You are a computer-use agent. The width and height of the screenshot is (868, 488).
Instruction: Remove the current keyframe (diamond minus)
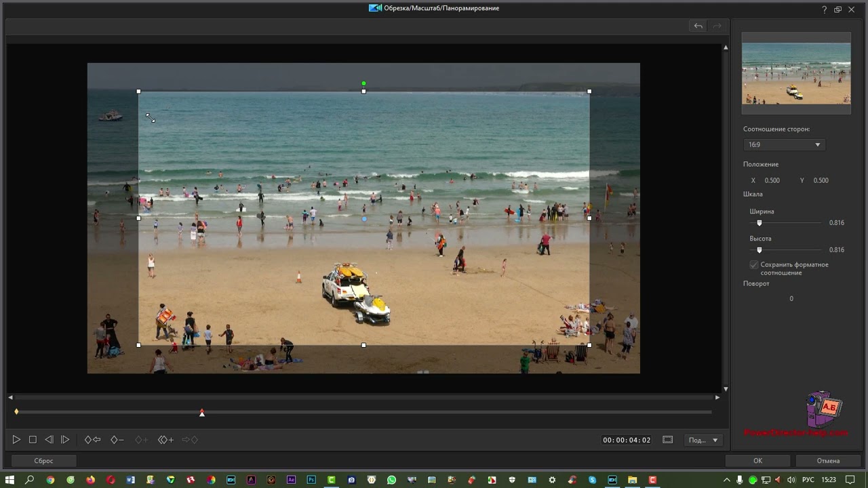(x=117, y=440)
